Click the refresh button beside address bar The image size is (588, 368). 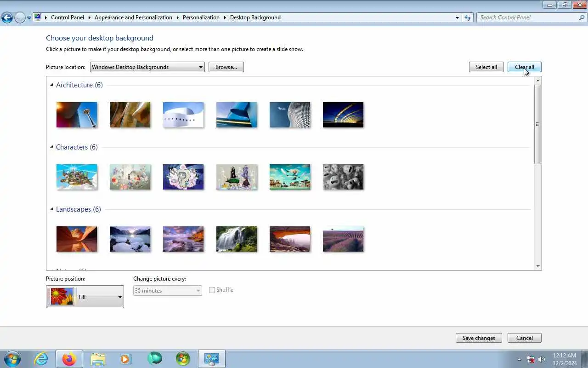(x=468, y=17)
